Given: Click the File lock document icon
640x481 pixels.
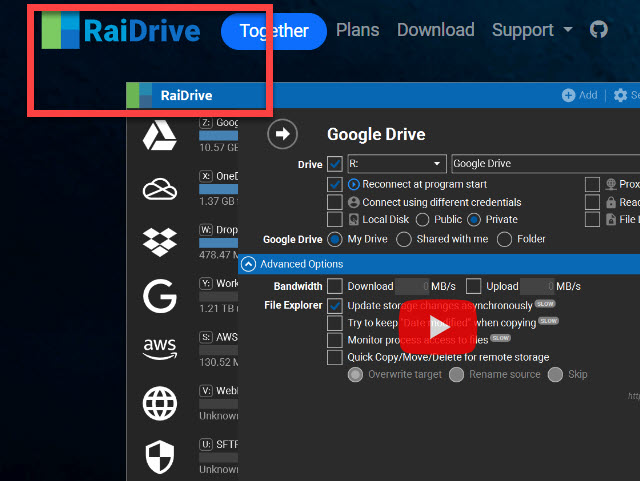Looking at the screenshot, I should click(611, 219).
